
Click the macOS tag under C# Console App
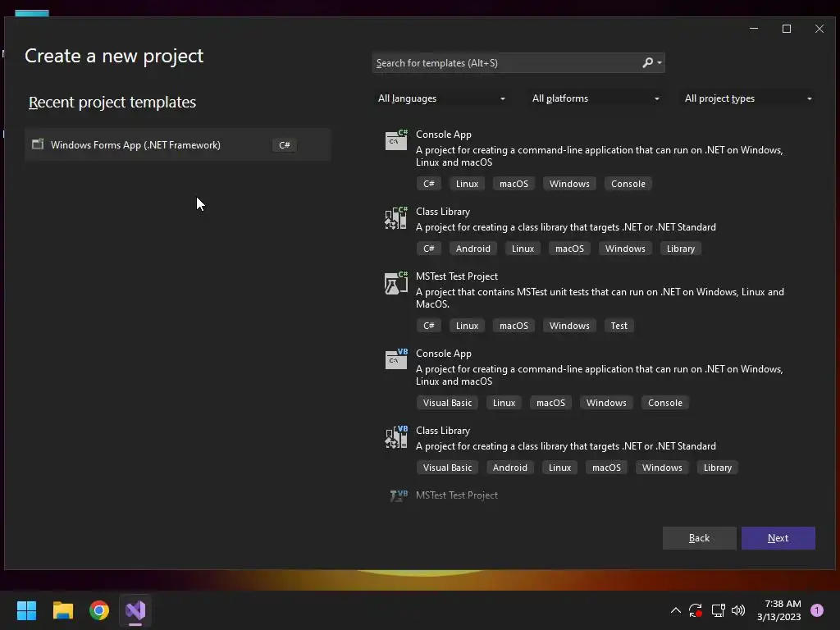click(514, 184)
